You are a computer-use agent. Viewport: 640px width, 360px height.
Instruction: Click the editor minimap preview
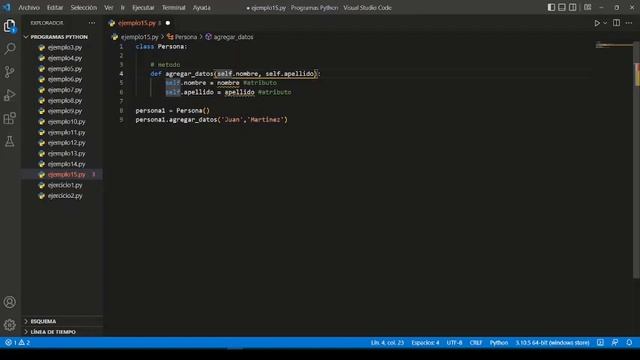[x=614, y=45]
